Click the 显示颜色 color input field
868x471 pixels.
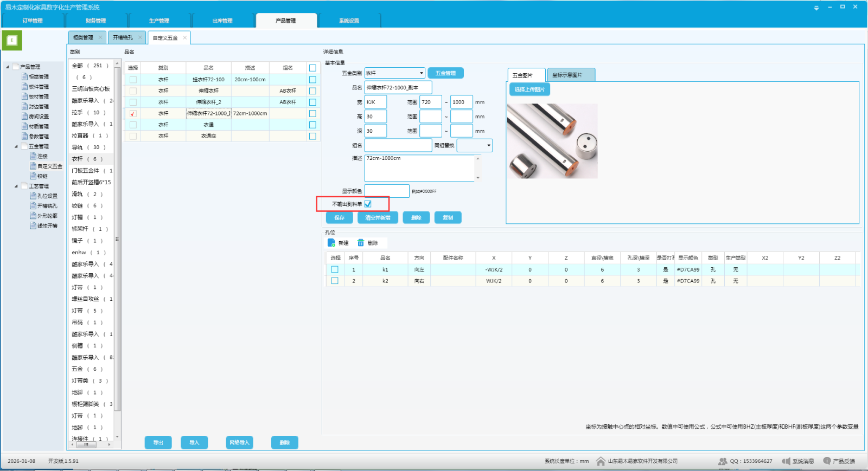pos(386,191)
